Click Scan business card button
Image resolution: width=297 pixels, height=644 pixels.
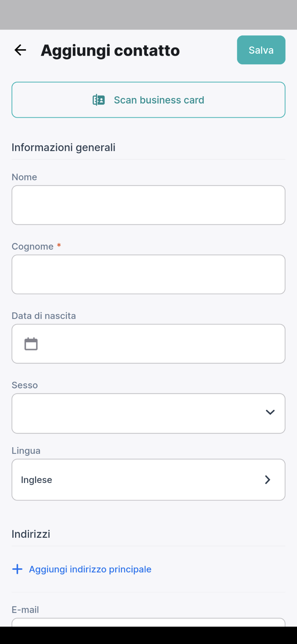point(148,100)
